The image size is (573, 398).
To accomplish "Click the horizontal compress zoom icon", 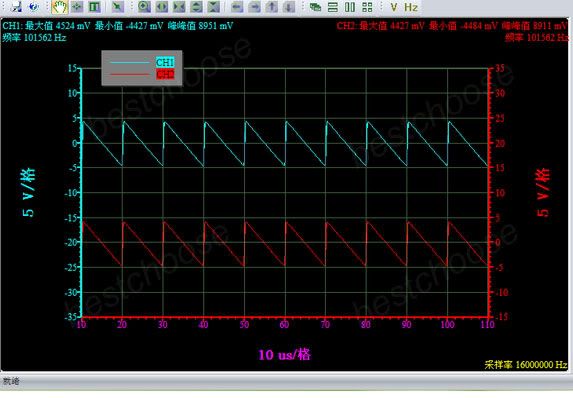I will point(179,7).
